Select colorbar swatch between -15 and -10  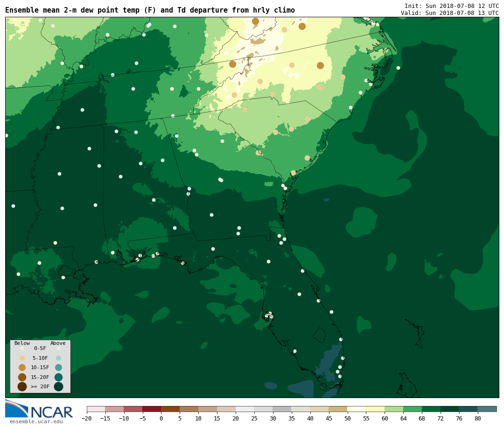[x=115, y=409]
